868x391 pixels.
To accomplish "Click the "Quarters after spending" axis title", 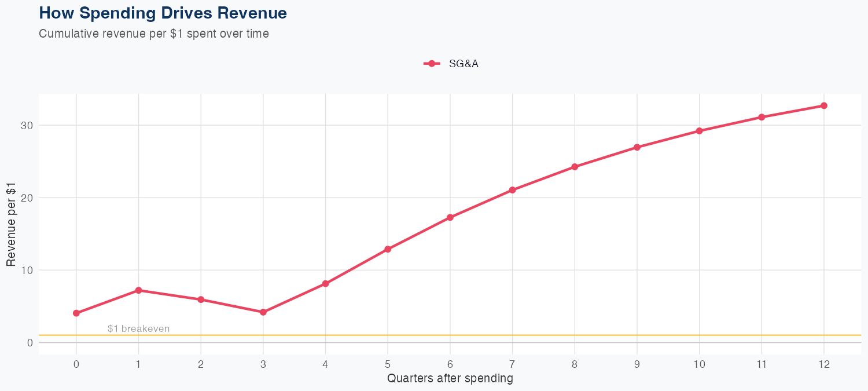I will pos(450,379).
